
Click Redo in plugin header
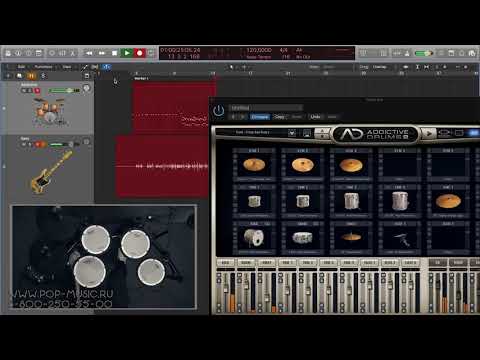pyautogui.click(x=332, y=117)
